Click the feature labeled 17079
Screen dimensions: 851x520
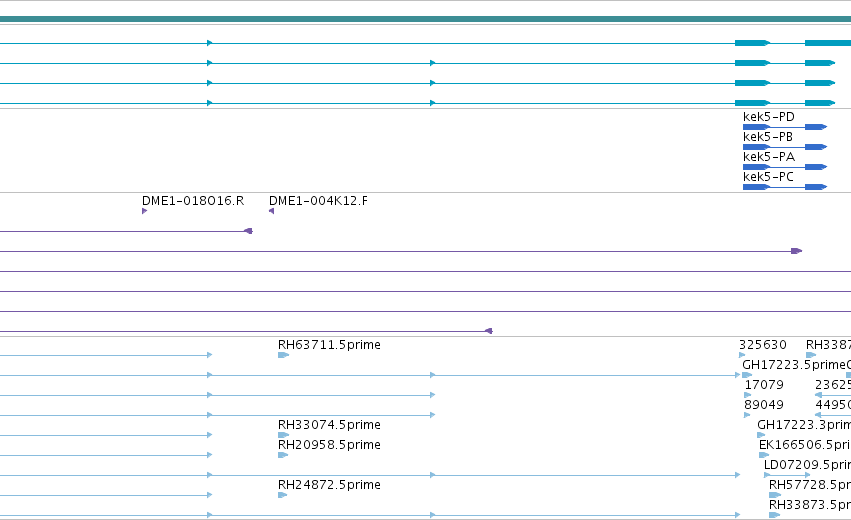point(748,395)
